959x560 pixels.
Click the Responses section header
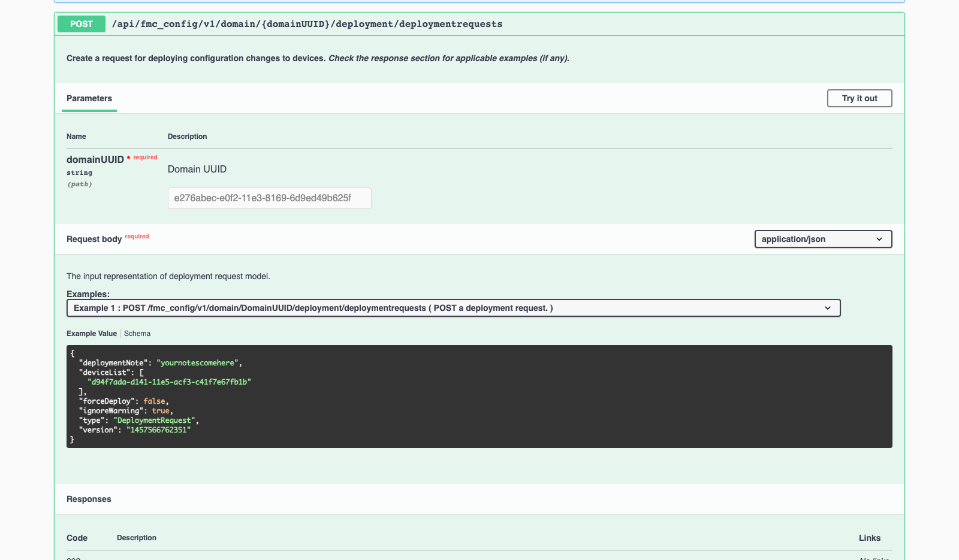click(x=89, y=499)
